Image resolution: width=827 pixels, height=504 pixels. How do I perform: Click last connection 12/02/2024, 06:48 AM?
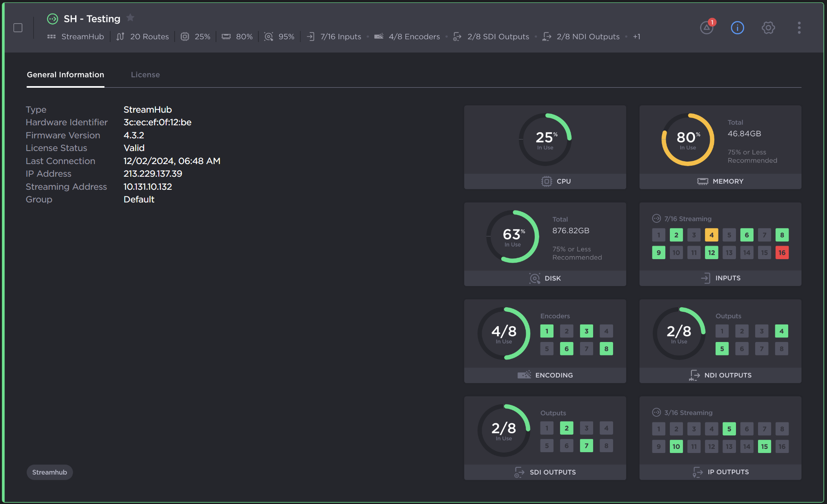[172, 161]
